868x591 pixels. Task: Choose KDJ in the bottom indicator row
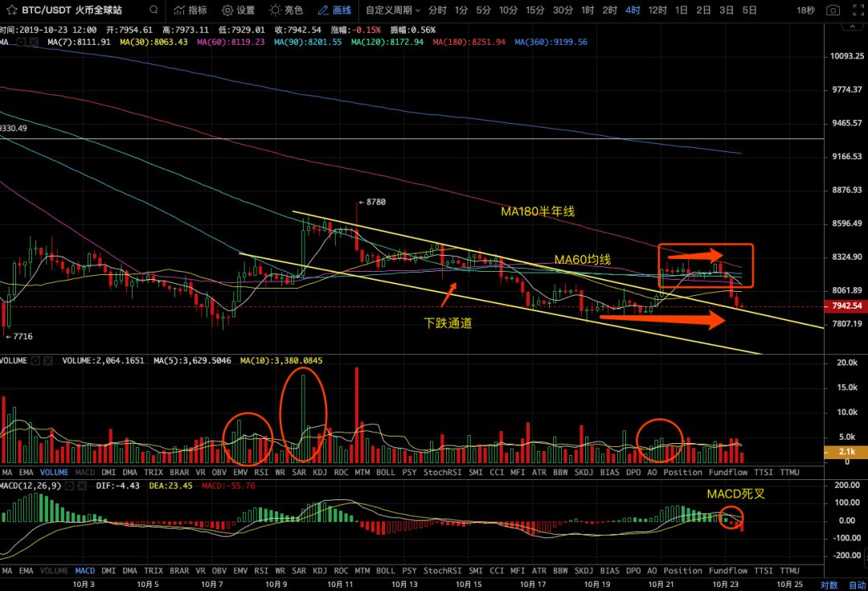tap(320, 571)
